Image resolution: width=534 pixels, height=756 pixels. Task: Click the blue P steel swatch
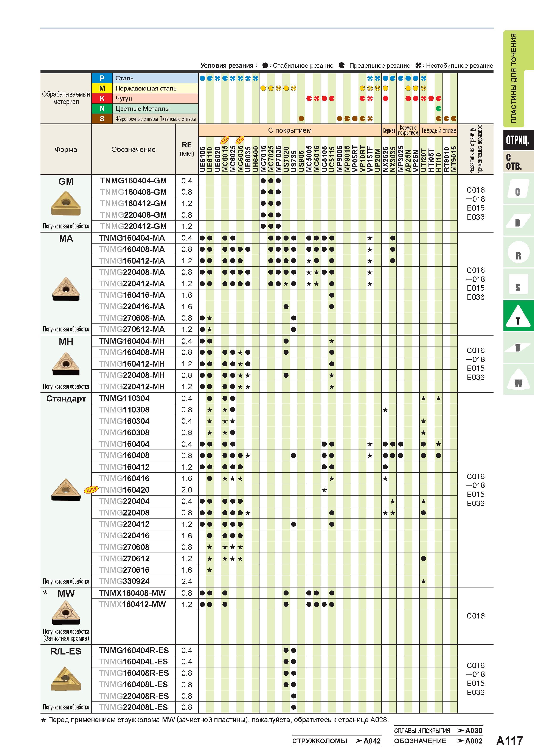tap(102, 78)
